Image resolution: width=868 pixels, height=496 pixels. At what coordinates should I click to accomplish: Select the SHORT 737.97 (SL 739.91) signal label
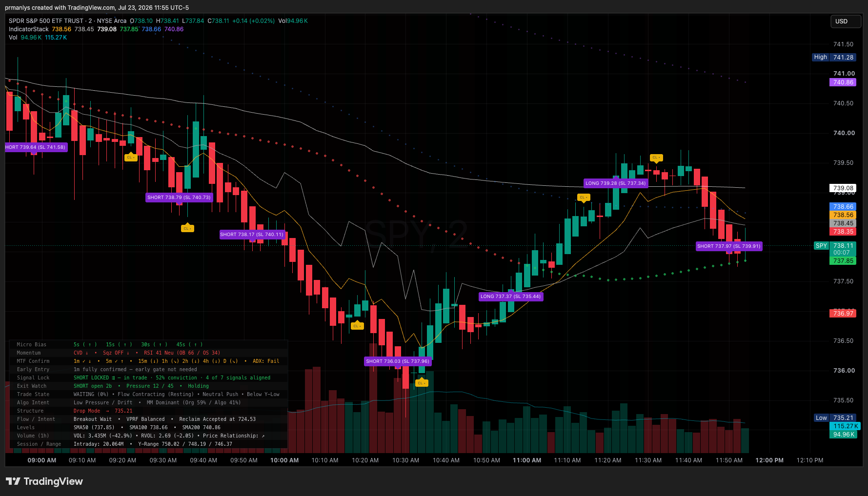[729, 246]
